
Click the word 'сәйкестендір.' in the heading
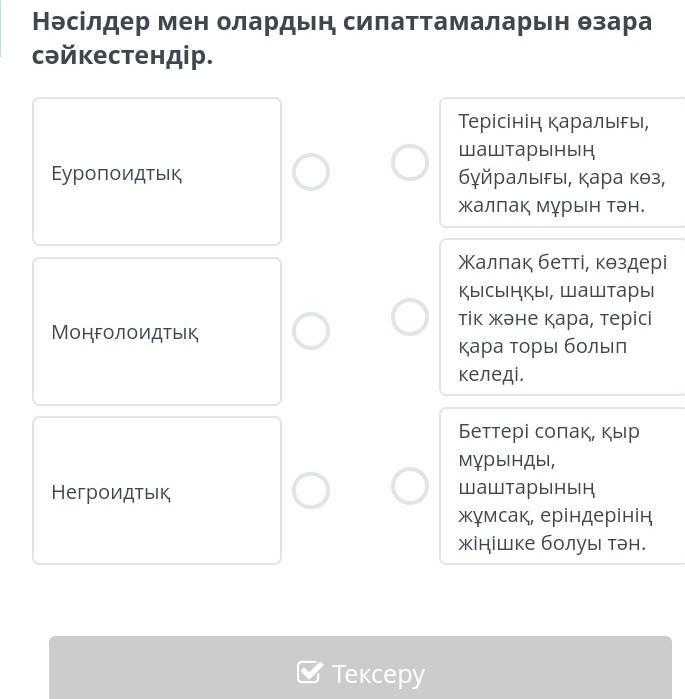tap(123, 56)
